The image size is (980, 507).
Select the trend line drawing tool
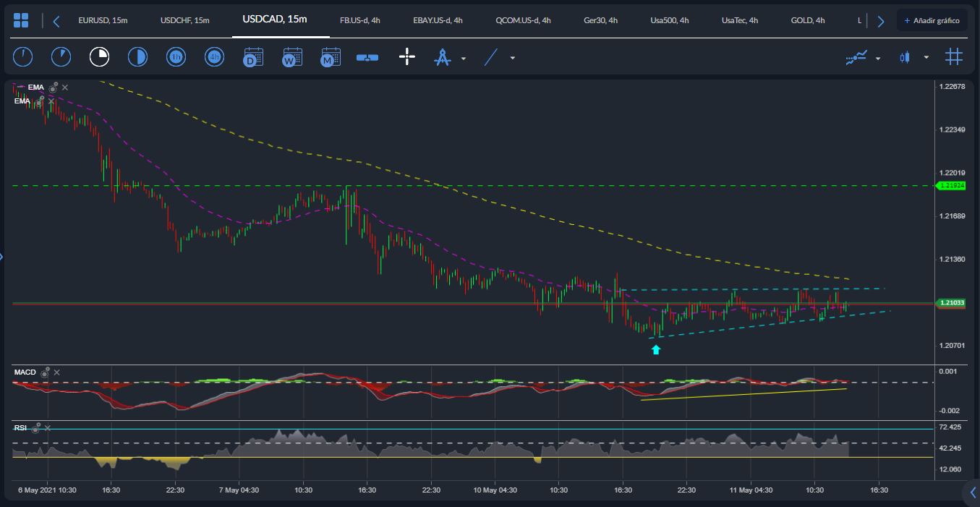(491, 57)
